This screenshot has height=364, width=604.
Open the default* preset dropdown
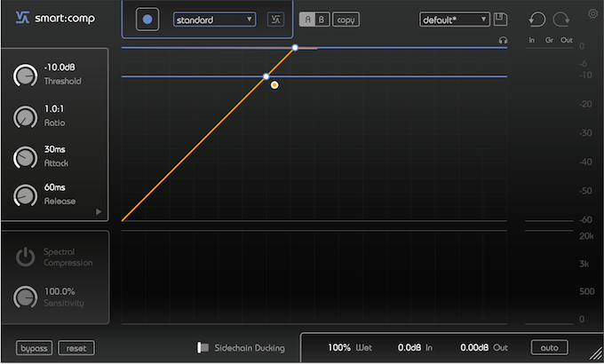455,20
